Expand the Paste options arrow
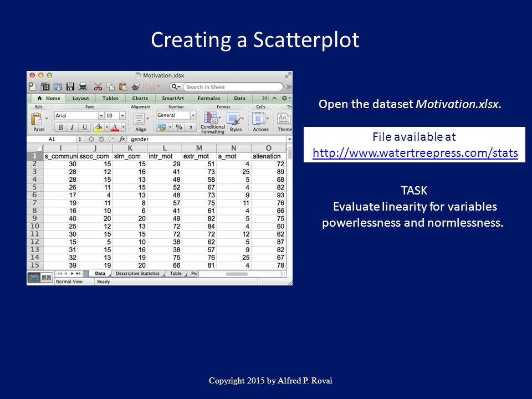This screenshot has height=399, width=532. click(47, 119)
